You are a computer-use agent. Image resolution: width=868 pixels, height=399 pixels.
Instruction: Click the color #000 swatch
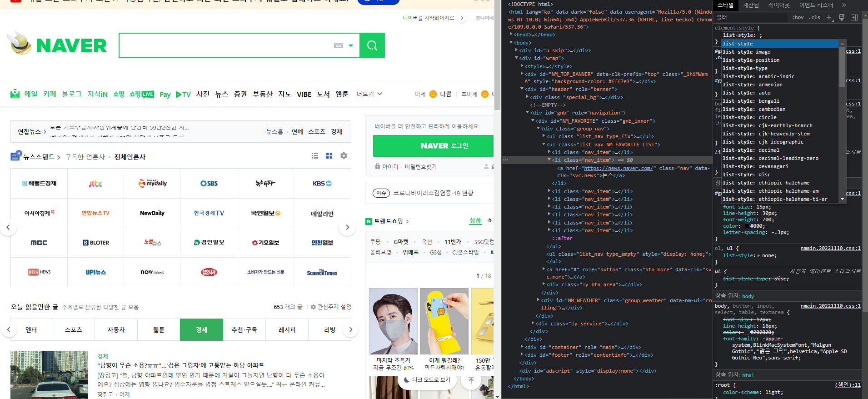pos(747,226)
